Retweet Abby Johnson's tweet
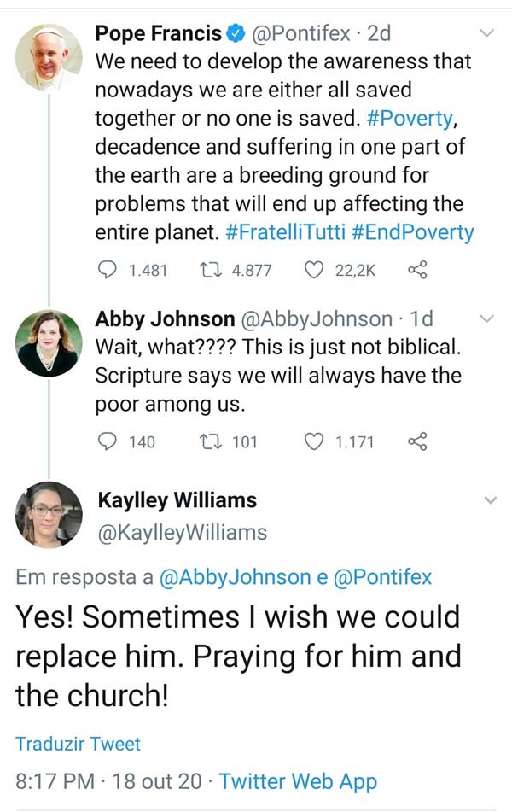This screenshot has width=512, height=812. (x=207, y=441)
